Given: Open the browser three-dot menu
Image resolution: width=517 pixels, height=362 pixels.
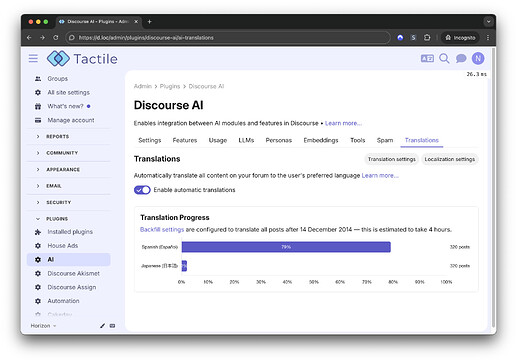Looking at the screenshot, I should (x=488, y=38).
